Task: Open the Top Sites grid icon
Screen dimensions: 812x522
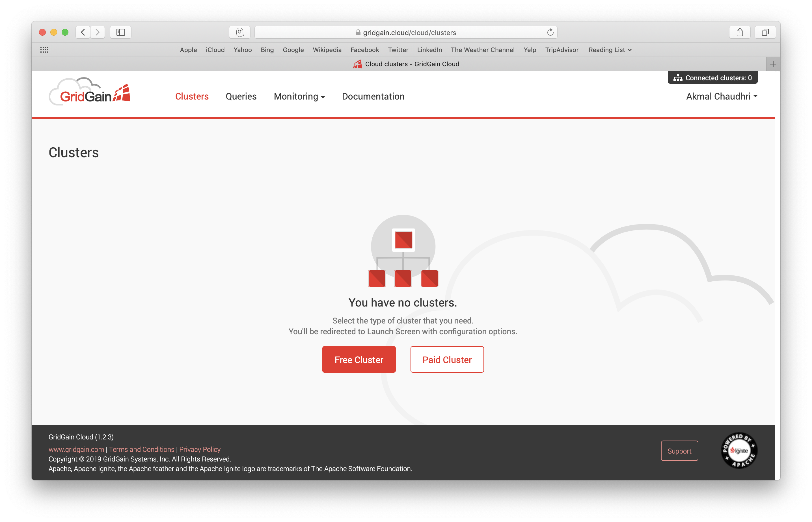Action: 44,50
